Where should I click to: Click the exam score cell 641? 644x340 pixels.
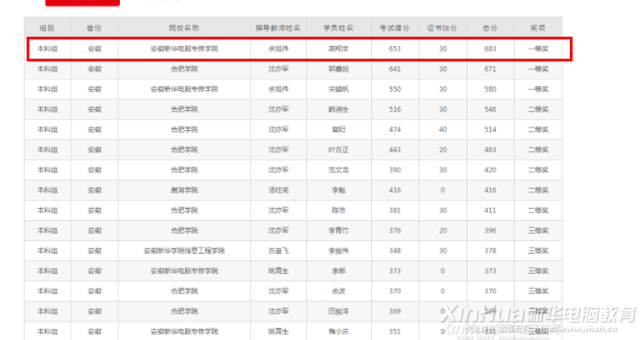pos(395,69)
